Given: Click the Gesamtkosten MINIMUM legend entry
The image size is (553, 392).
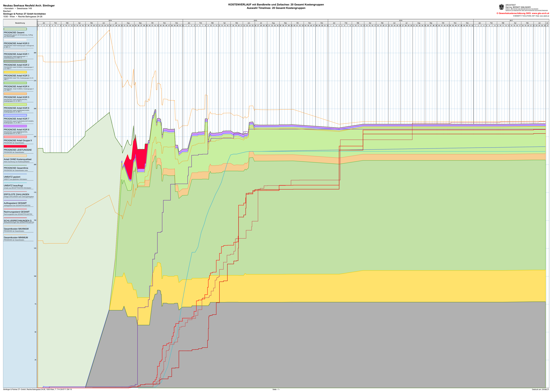Looking at the screenshot, I should pyautogui.click(x=16, y=238).
